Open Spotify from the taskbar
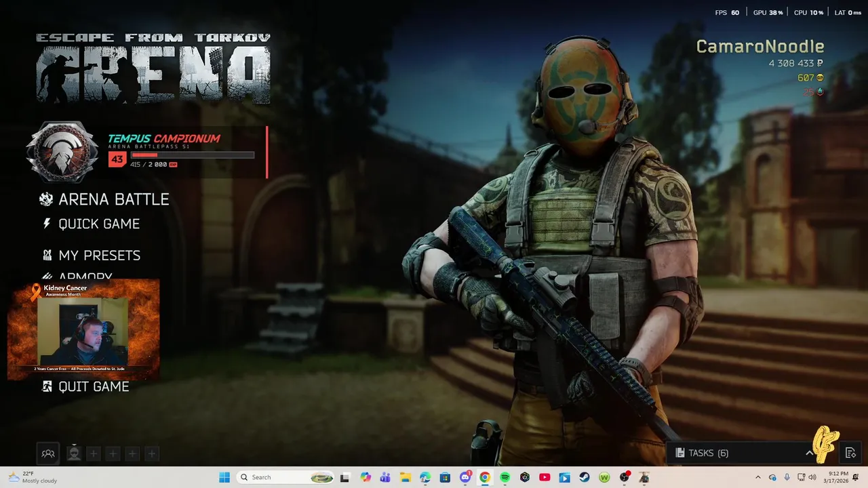 (x=505, y=477)
